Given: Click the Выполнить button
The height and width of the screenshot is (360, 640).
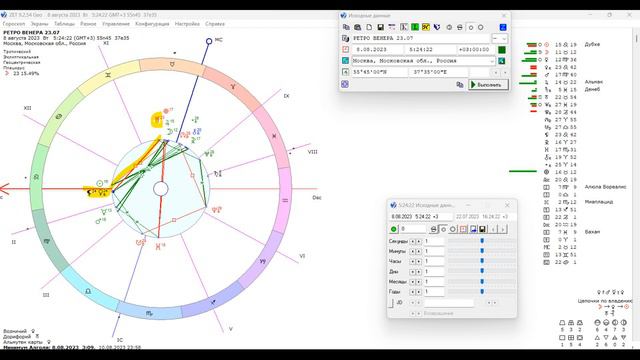Looking at the screenshot, I should (488, 85).
